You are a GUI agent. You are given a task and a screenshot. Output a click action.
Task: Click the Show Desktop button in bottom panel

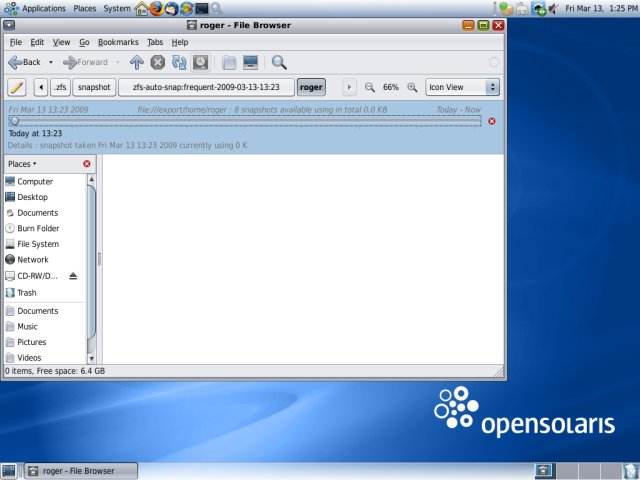point(9,471)
